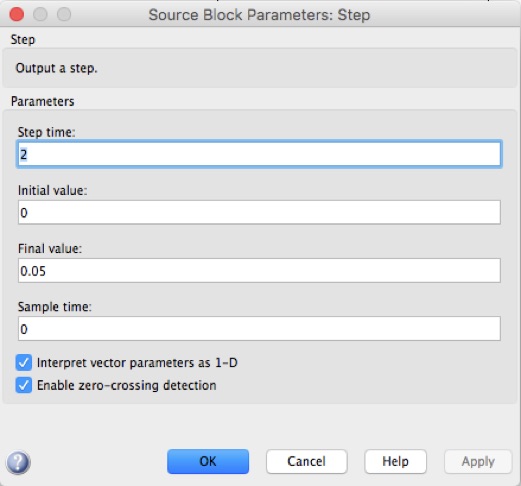Click the Step time input field

click(259, 154)
